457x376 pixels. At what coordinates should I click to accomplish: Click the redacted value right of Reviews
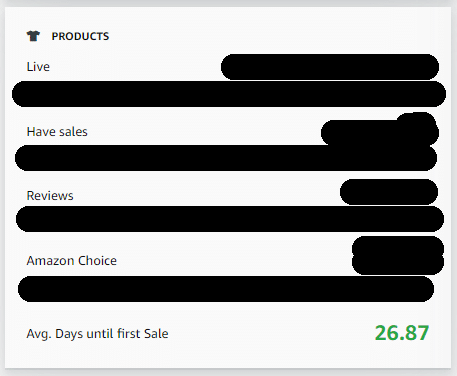click(389, 192)
